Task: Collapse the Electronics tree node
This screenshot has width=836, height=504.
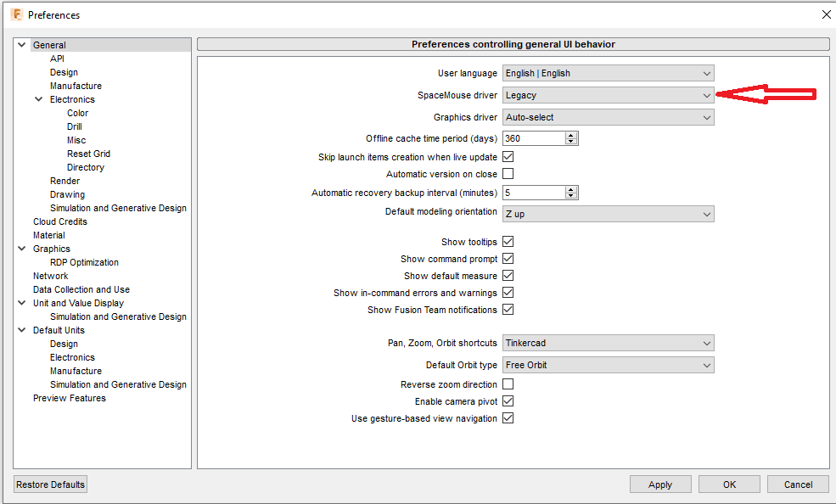Action: (39, 99)
